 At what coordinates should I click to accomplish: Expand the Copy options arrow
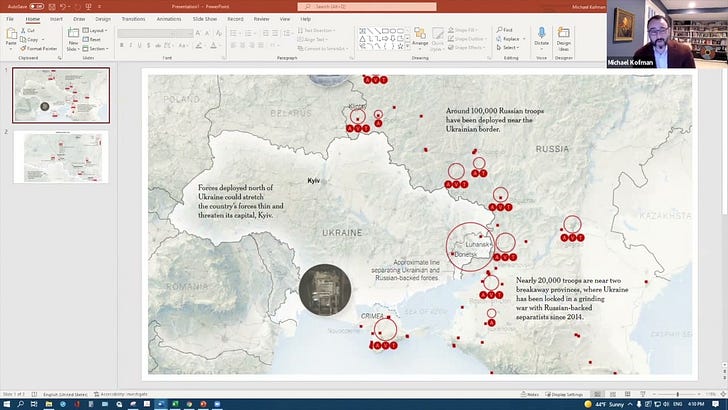point(43,39)
